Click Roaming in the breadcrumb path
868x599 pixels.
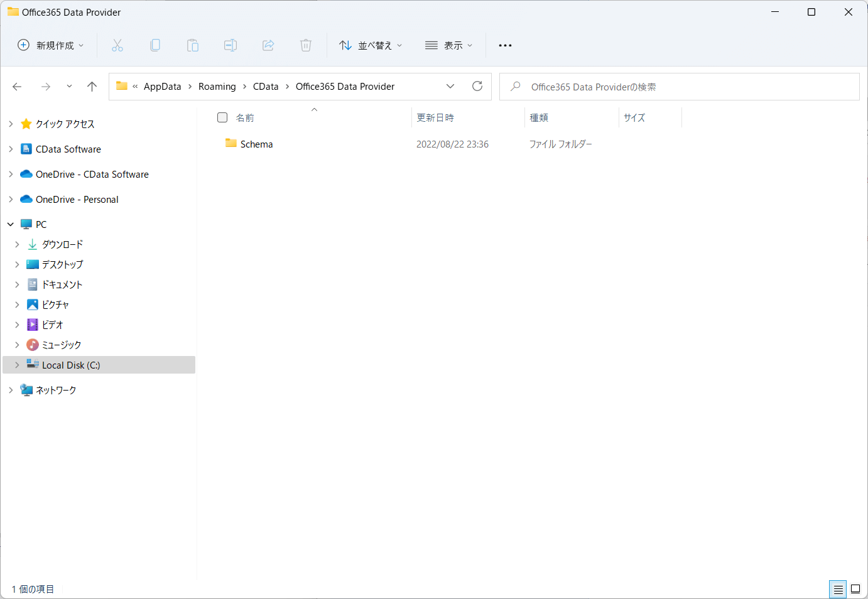click(217, 87)
